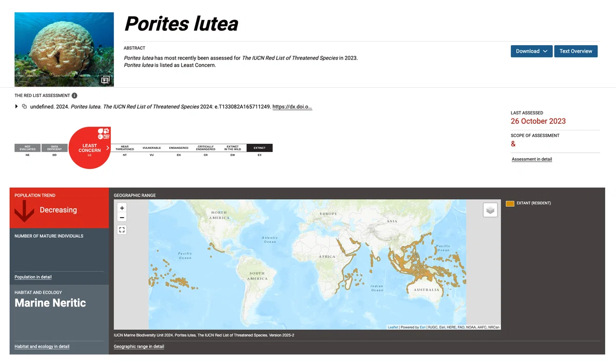This screenshot has height=364, width=616.
Task: Open Habitat and ecology in detail
Action: click(x=42, y=347)
